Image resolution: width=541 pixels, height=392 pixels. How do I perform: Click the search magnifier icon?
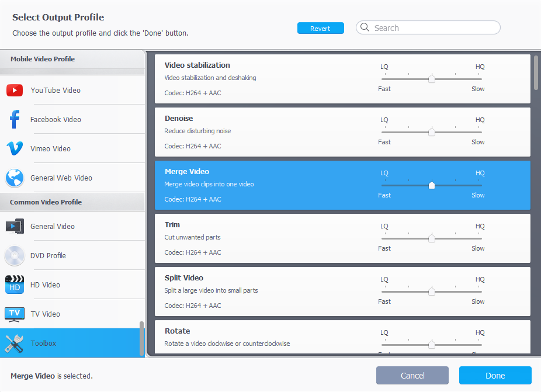pos(365,27)
